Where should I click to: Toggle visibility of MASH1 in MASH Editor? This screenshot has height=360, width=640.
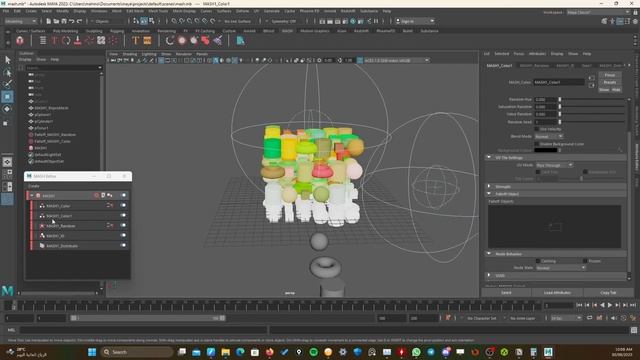coord(123,196)
